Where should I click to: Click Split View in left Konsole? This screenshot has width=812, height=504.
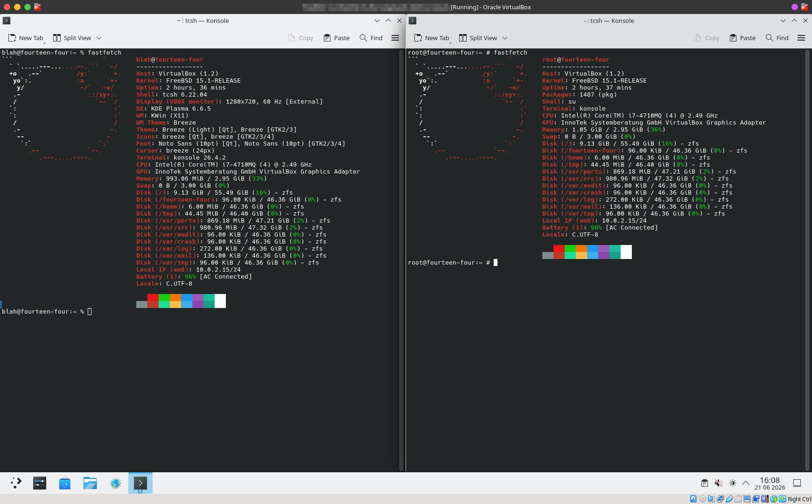pyautogui.click(x=72, y=38)
